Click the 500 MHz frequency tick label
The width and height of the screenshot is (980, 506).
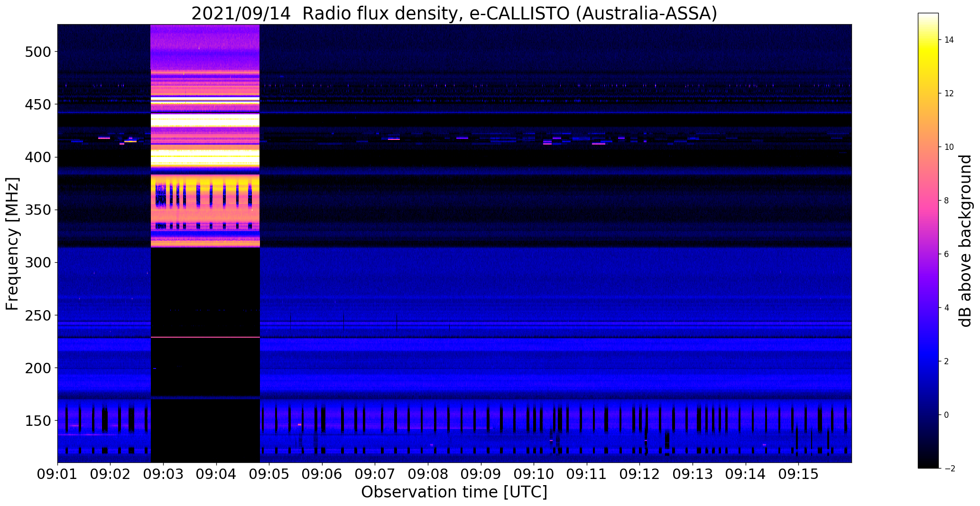pyautogui.click(x=37, y=52)
